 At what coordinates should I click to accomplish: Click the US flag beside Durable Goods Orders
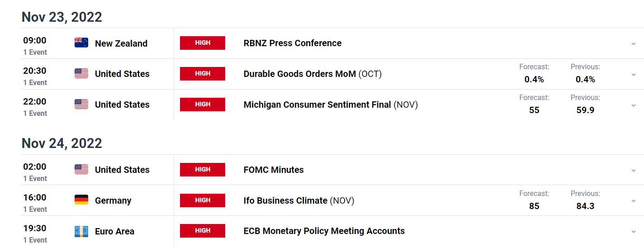tap(81, 74)
